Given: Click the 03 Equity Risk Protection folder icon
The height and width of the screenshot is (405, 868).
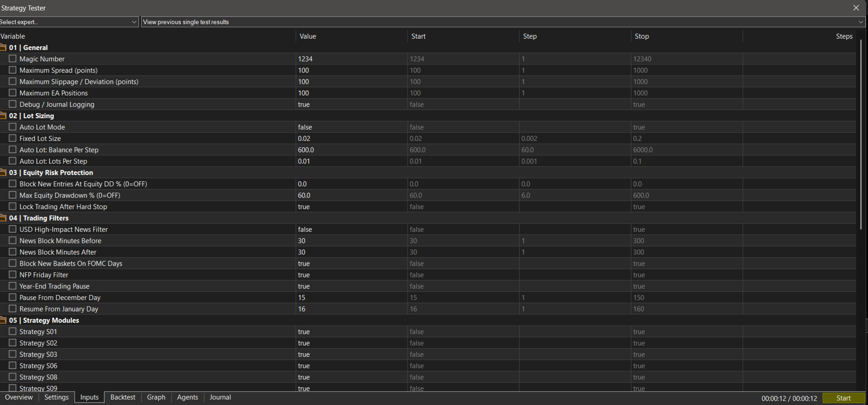Looking at the screenshot, I should 3,172.
